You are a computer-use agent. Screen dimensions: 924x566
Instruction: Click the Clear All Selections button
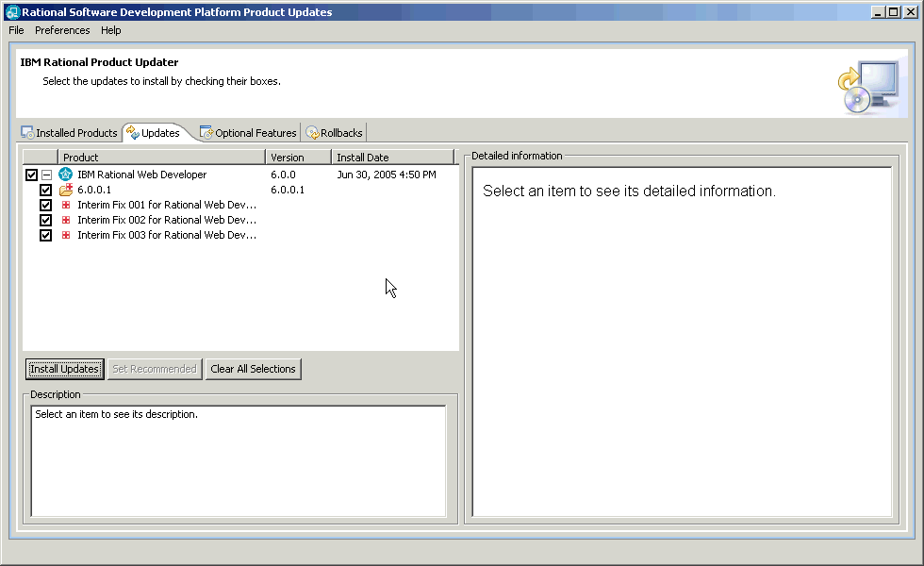point(254,369)
